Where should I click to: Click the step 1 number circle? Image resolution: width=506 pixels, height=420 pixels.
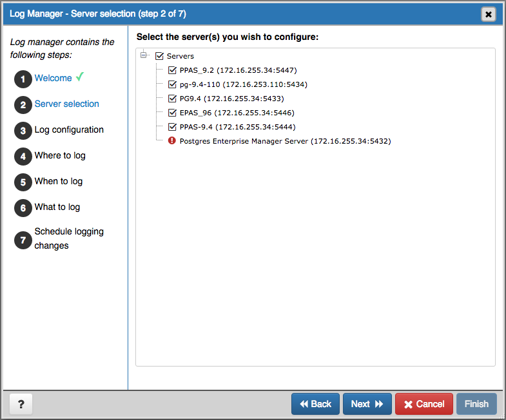click(23, 79)
